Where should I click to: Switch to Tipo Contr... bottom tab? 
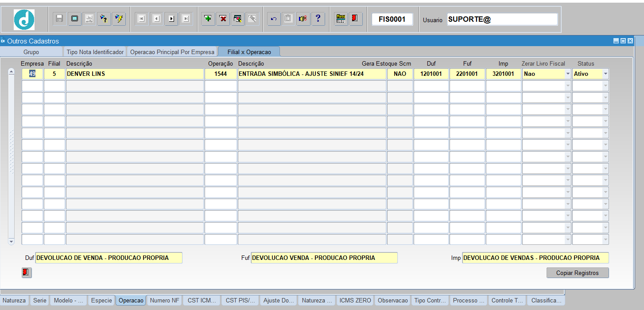(430, 300)
